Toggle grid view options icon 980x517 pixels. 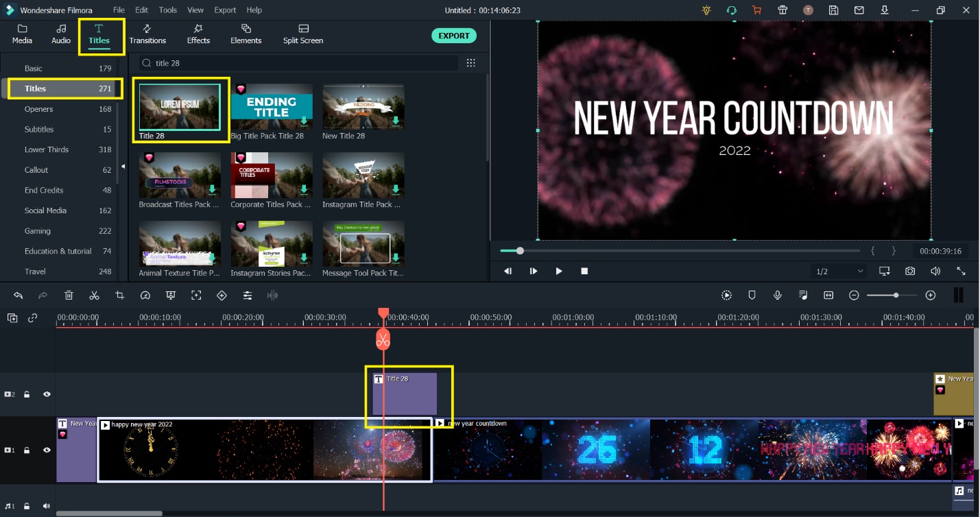(470, 63)
